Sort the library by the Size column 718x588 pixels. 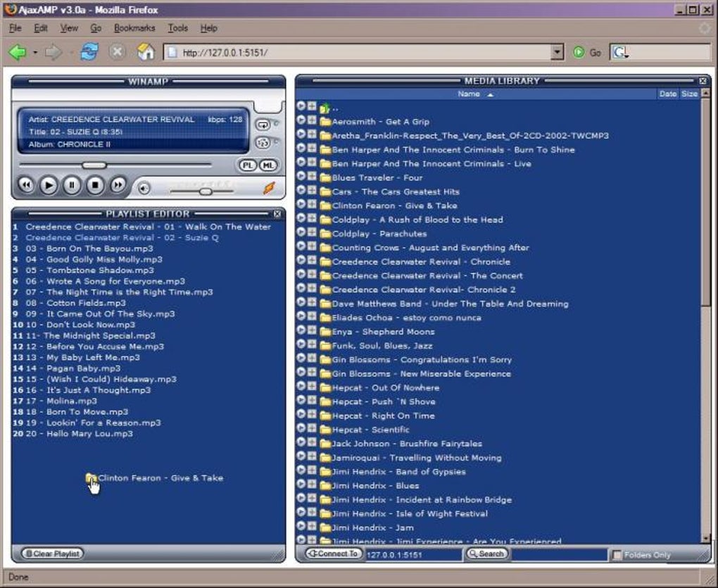tap(689, 94)
